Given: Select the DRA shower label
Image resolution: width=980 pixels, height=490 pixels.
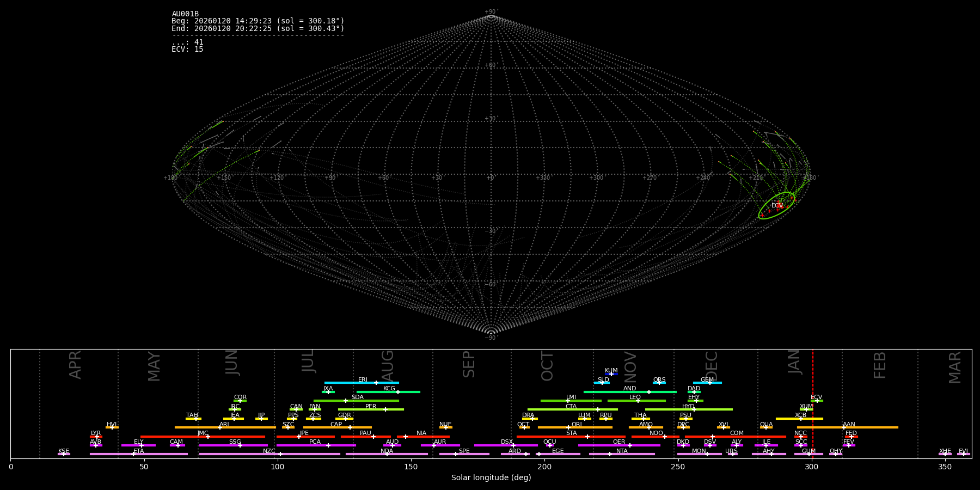Looking at the screenshot, I should [x=528, y=415].
